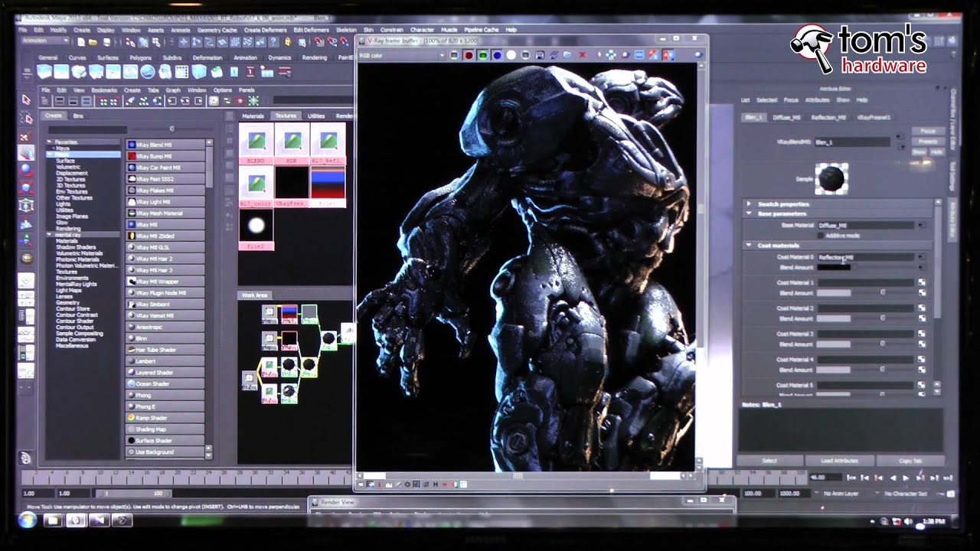Toggle the blue channel in the frame buffer
Screen dimensions: 980x551
[497, 55]
